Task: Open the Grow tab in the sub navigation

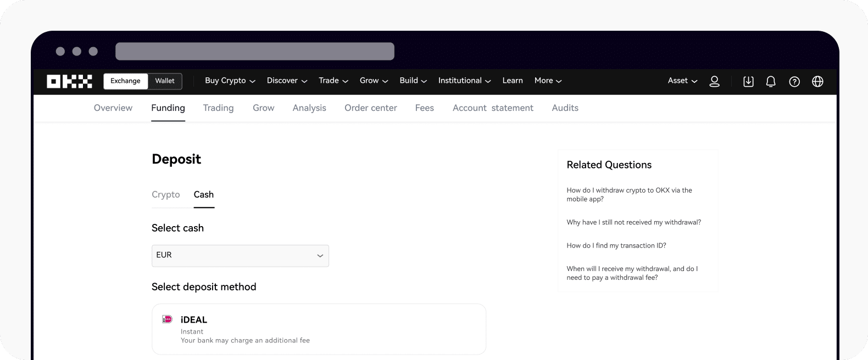Action: [x=263, y=108]
